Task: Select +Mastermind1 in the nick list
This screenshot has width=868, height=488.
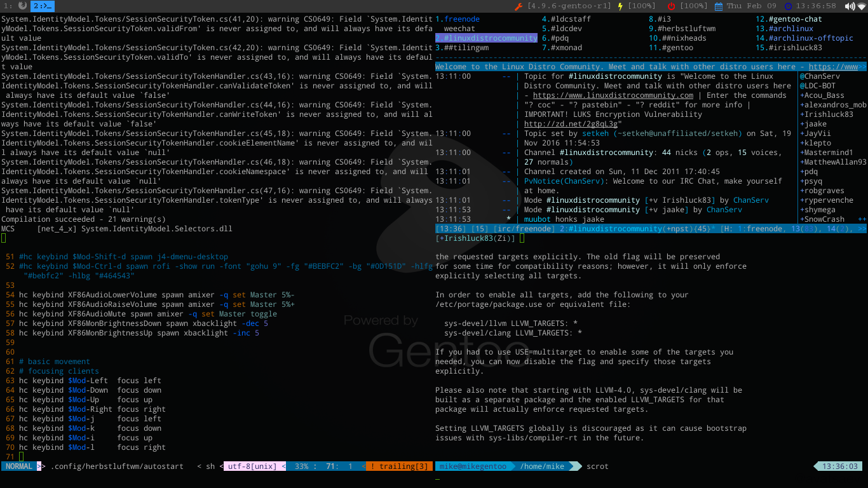Action: coord(827,152)
